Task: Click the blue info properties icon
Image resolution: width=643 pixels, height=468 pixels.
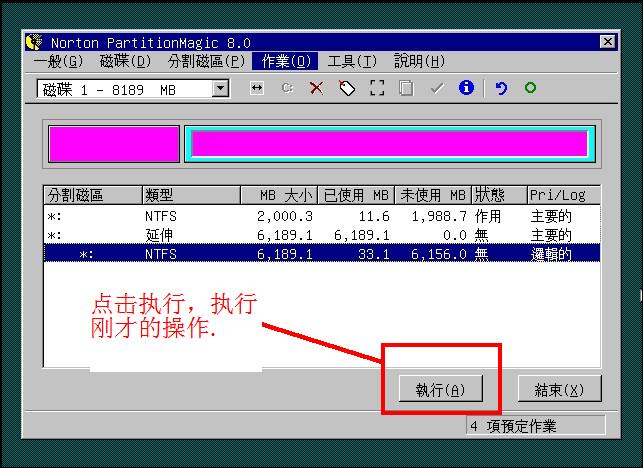Action: [466, 88]
